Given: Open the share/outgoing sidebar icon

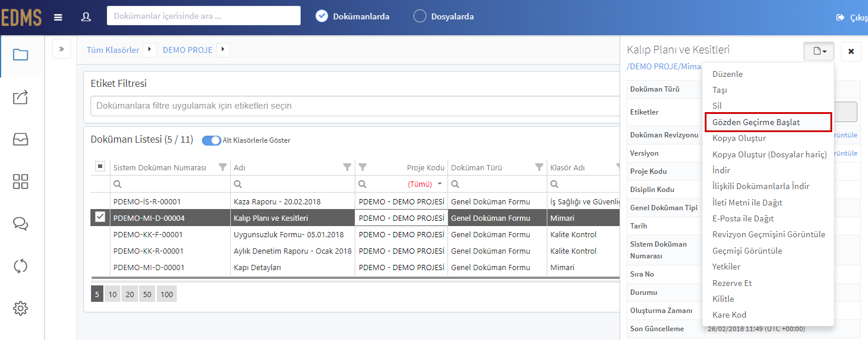Looking at the screenshot, I should pyautogui.click(x=21, y=97).
